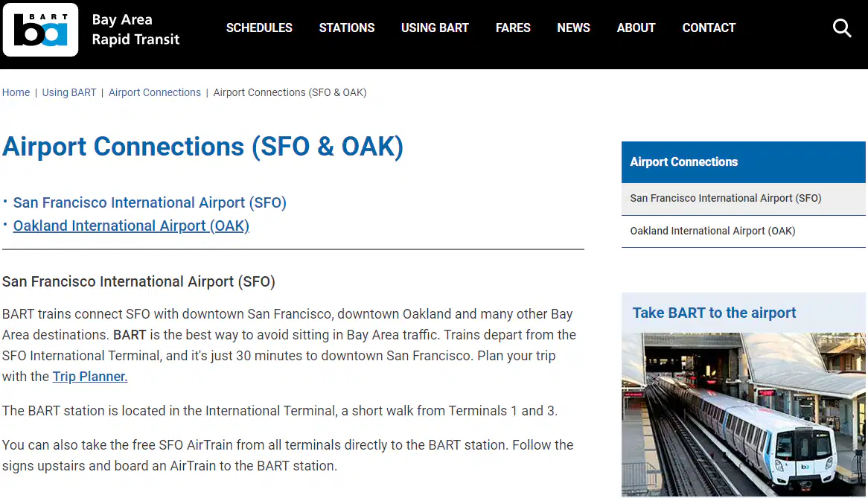Select Using BART in the navigation bar
Screen dimensions: 868x498
(x=435, y=28)
